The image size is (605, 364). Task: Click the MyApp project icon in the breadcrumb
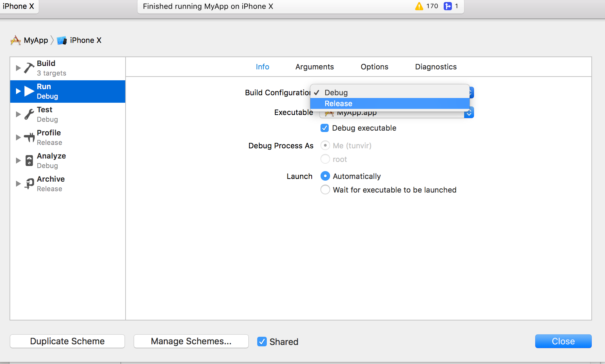pyautogui.click(x=16, y=40)
